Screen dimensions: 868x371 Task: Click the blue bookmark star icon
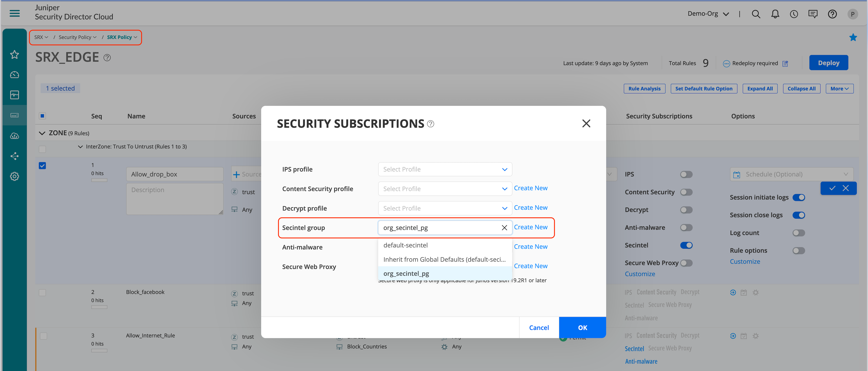click(x=853, y=37)
